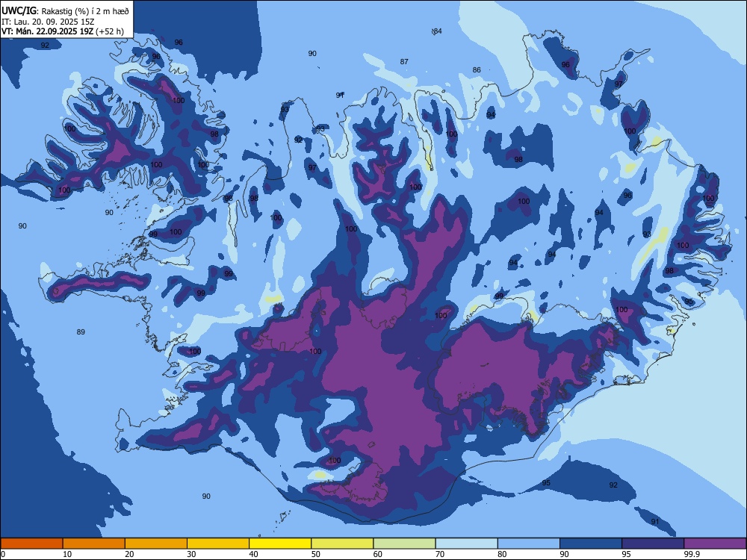The width and height of the screenshot is (747, 560).
Task: Click the 'IT: Lau. 20. 09. 2025 15Z' line
Action: 46,22
